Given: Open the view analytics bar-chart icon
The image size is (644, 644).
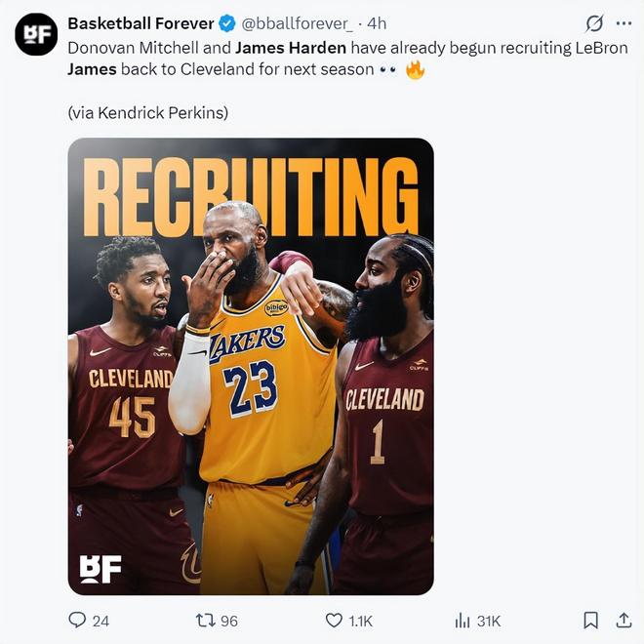Looking at the screenshot, I should pos(463,620).
